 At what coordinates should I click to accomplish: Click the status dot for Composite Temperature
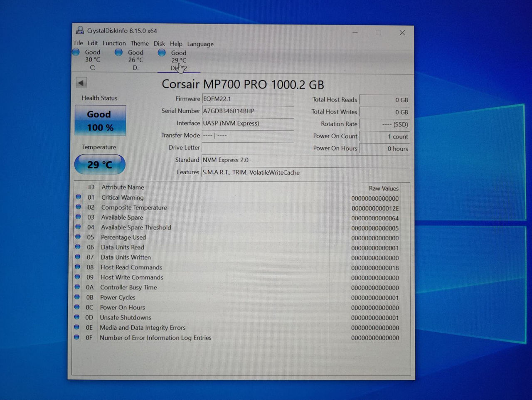pos(78,207)
